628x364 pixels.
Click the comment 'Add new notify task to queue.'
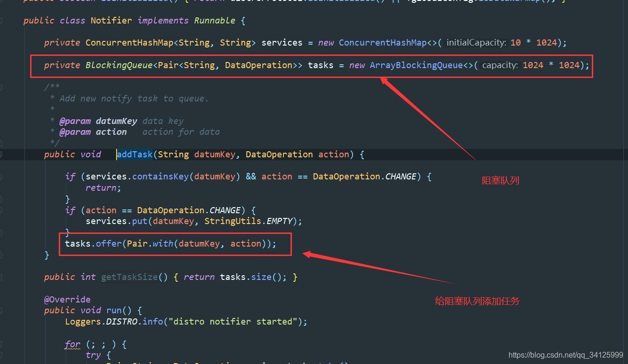(x=134, y=99)
